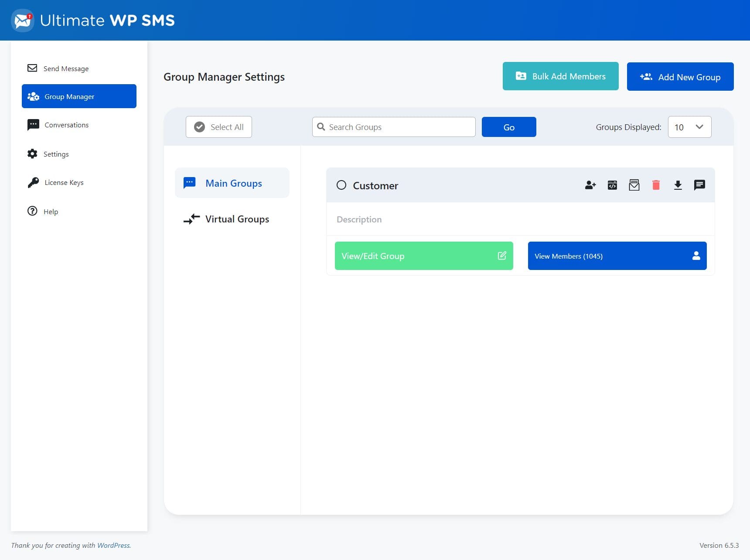Delete the Customer group via trash icon
Screen dimensions: 750x560
pyautogui.click(x=656, y=185)
